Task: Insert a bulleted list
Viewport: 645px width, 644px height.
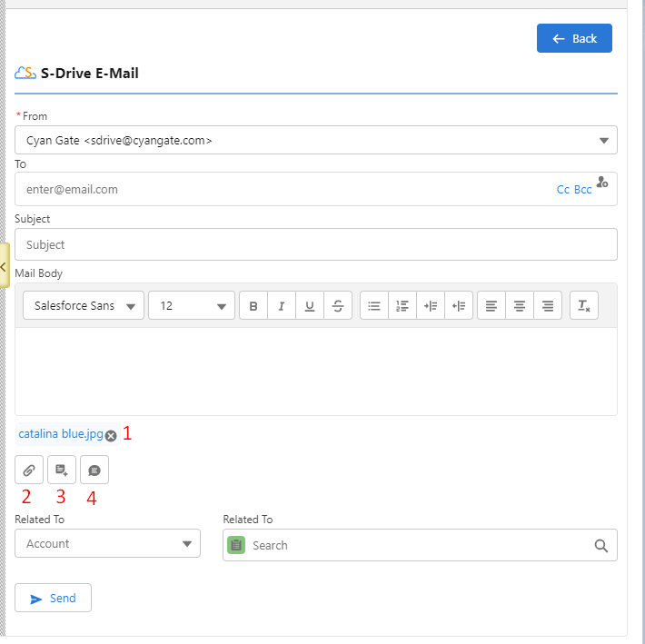Action: (374, 306)
